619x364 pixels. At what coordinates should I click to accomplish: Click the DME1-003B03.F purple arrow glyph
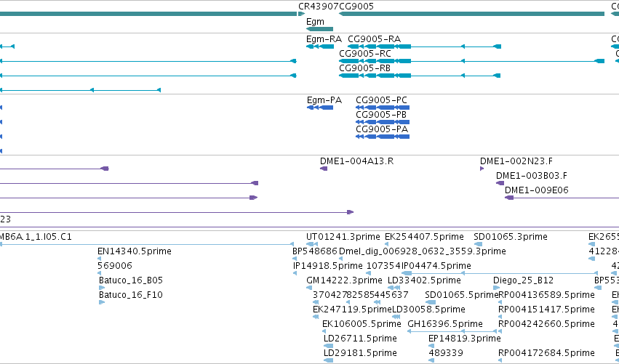pos(500,183)
